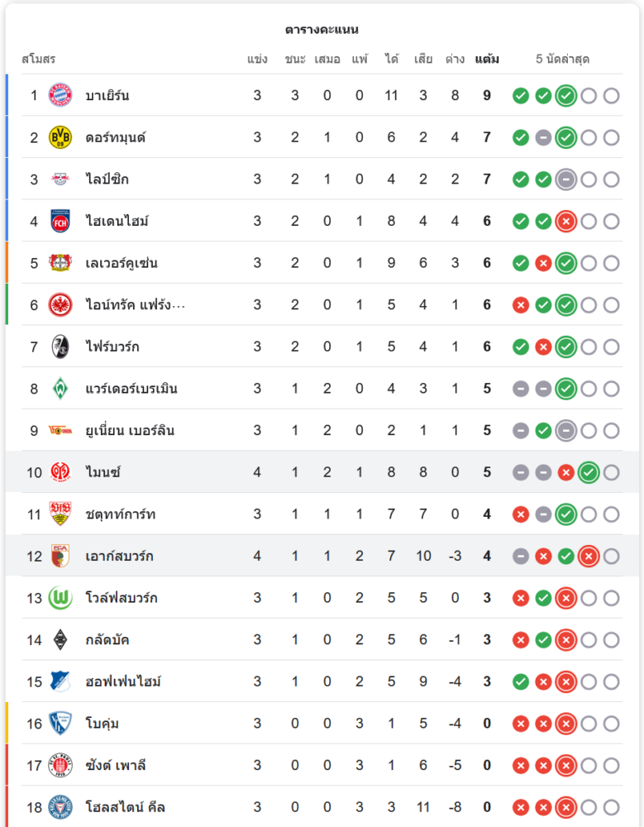Open the บาเยิร์น team name link
This screenshot has width=644, height=827.
coord(107,95)
